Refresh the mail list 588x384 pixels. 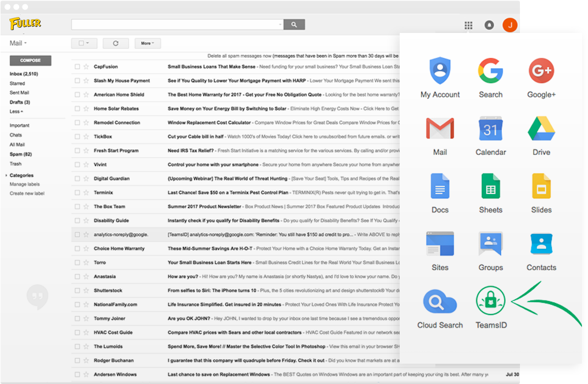(x=116, y=43)
